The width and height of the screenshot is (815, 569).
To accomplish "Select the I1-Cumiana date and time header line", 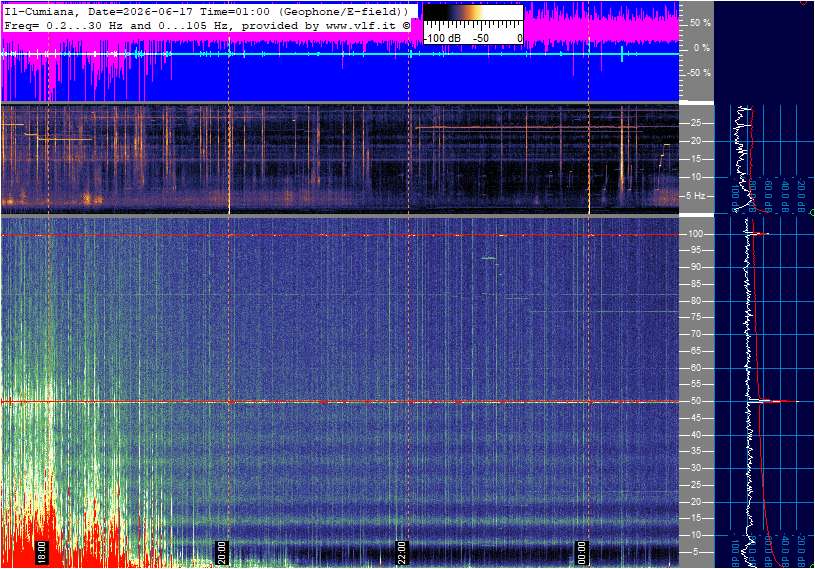I will point(206,11).
